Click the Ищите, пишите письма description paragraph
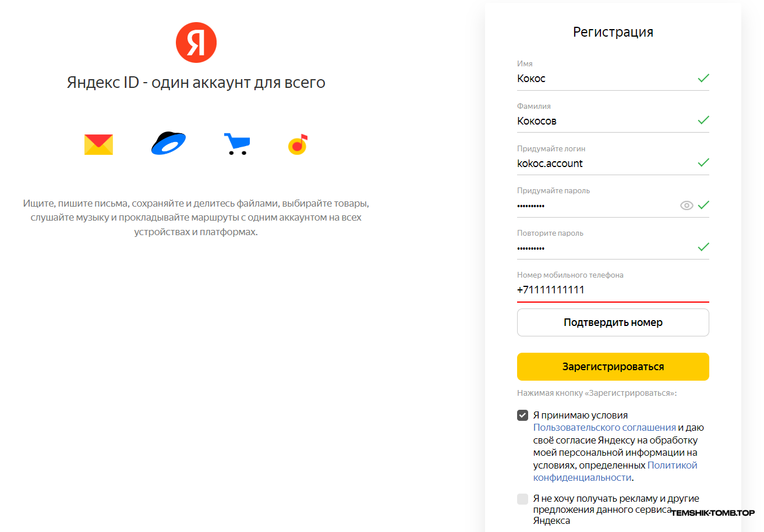Viewport: 764px width, 532px height. 196,218
